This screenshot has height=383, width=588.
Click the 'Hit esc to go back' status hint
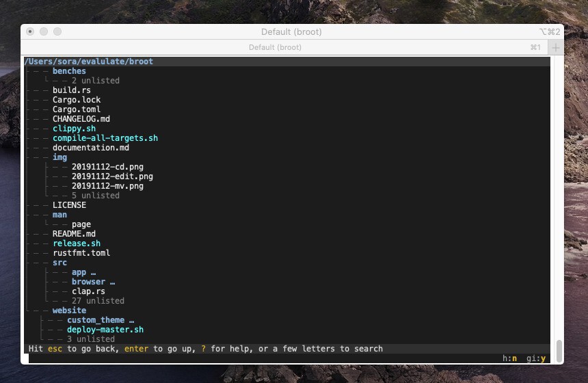coord(206,349)
